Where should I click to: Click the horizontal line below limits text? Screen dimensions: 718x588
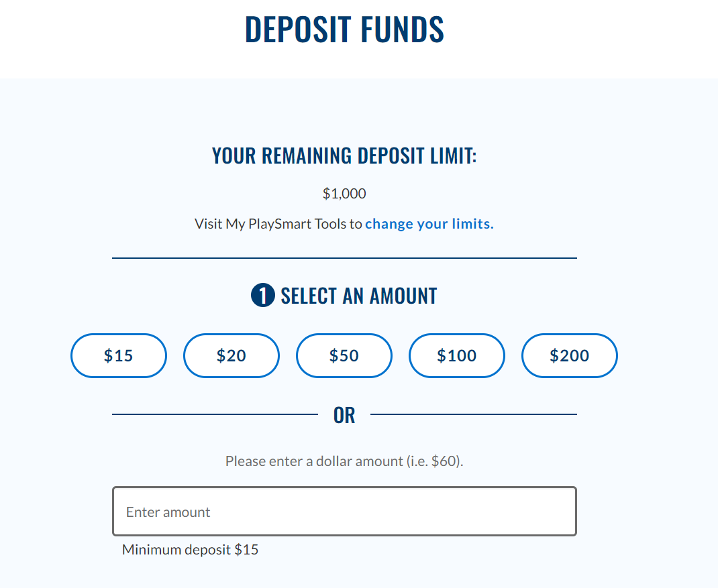pyautogui.click(x=344, y=258)
